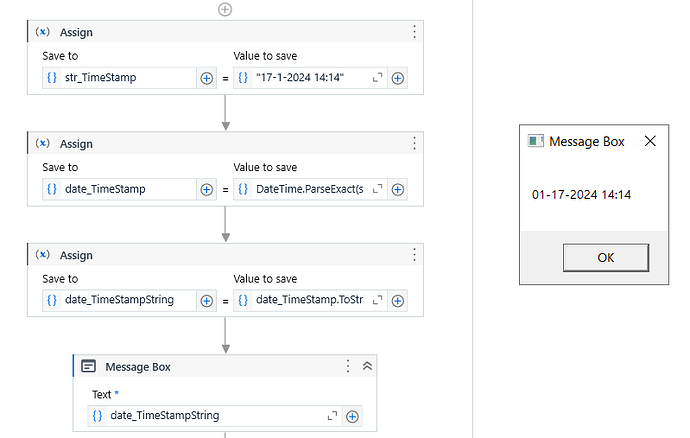
Task: Click plus button beside "17-1-2024 14:14" value
Action: (398, 78)
